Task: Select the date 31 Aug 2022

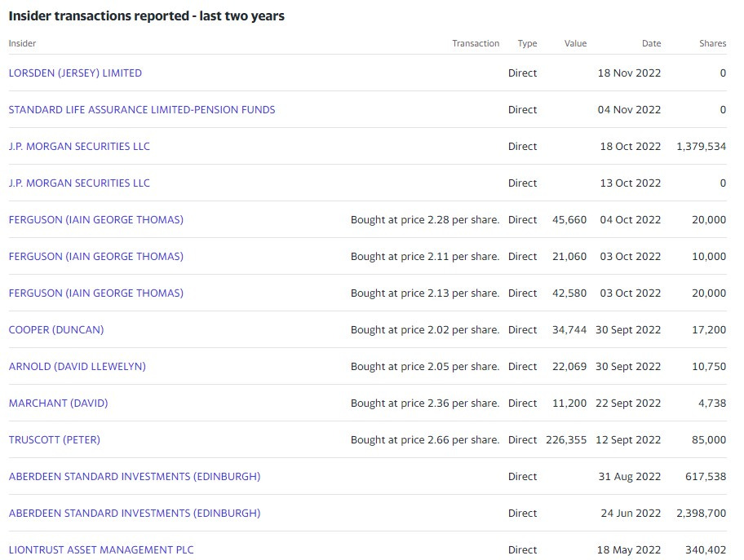Action: (x=630, y=477)
